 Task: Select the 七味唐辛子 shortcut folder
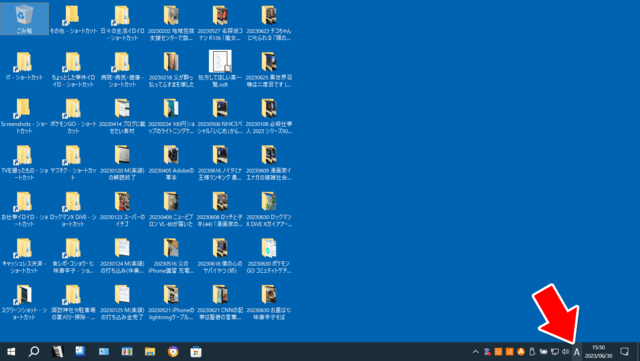click(x=73, y=255)
